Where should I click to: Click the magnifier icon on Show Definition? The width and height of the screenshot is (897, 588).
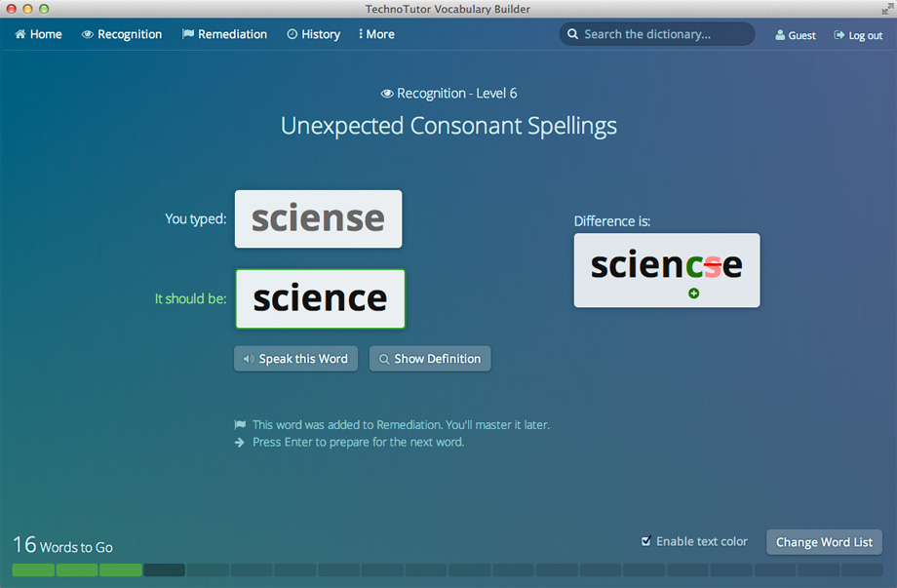coord(384,359)
